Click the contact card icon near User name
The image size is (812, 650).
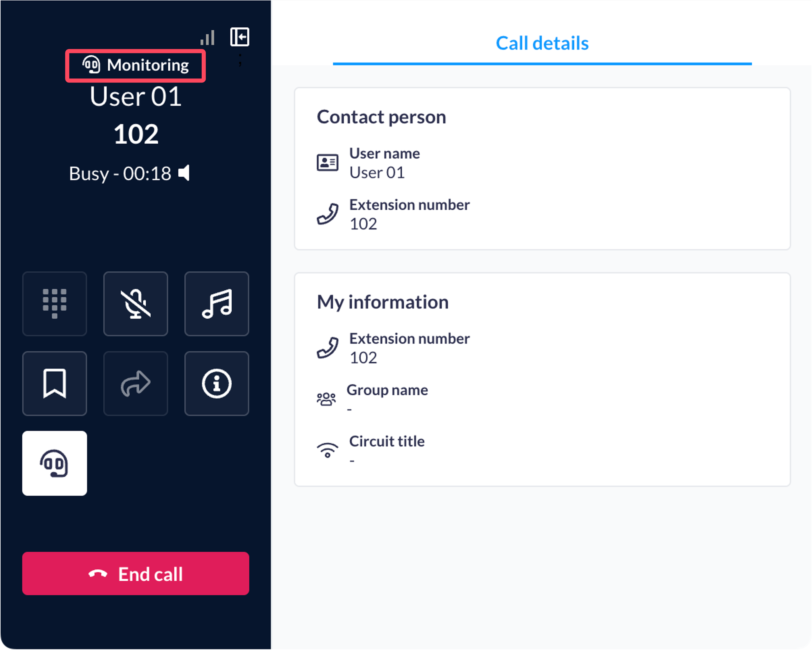[327, 163]
